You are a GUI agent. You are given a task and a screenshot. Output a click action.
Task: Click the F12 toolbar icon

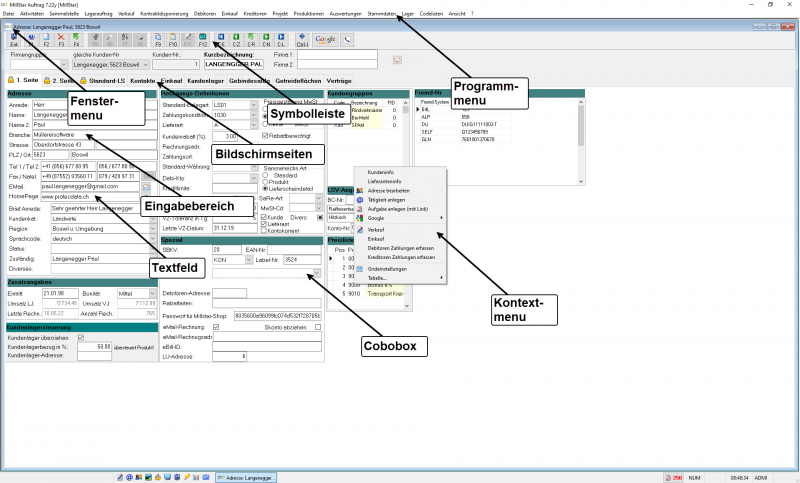pyautogui.click(x=203, y=40)
